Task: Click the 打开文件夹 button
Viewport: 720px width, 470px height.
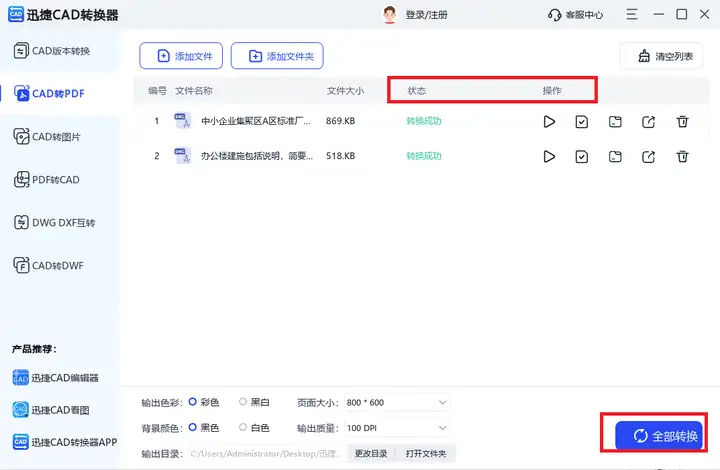Action: pyautogui.click(x=426, y=453)
